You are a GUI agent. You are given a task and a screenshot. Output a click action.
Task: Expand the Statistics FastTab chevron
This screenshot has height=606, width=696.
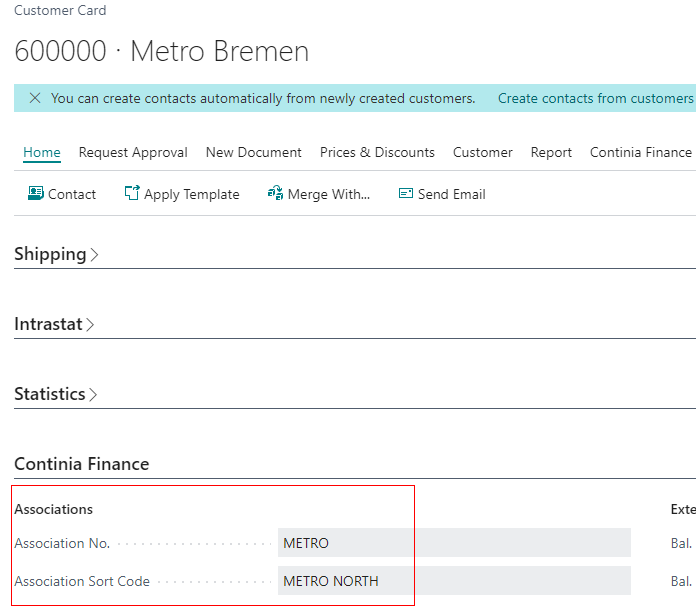93,394
